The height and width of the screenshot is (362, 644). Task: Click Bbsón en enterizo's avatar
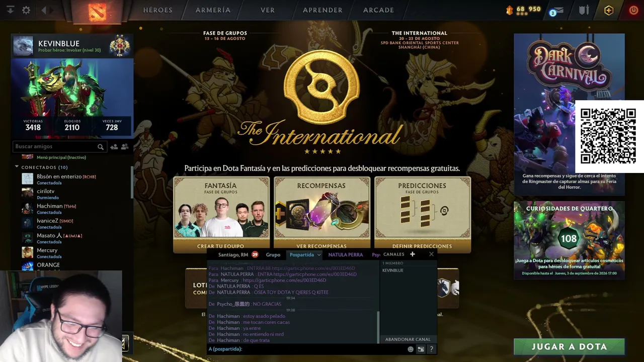tap(28, 179)
